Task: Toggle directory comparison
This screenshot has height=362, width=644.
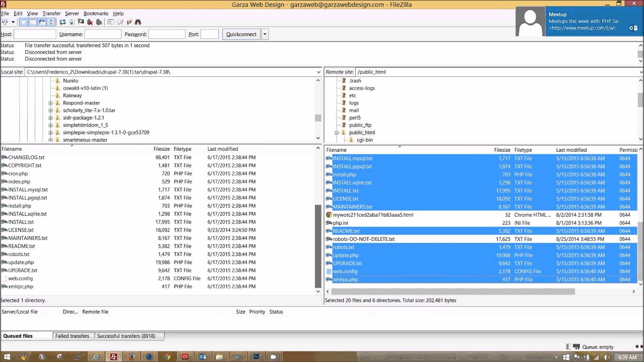Action: (x=120, y=22)
